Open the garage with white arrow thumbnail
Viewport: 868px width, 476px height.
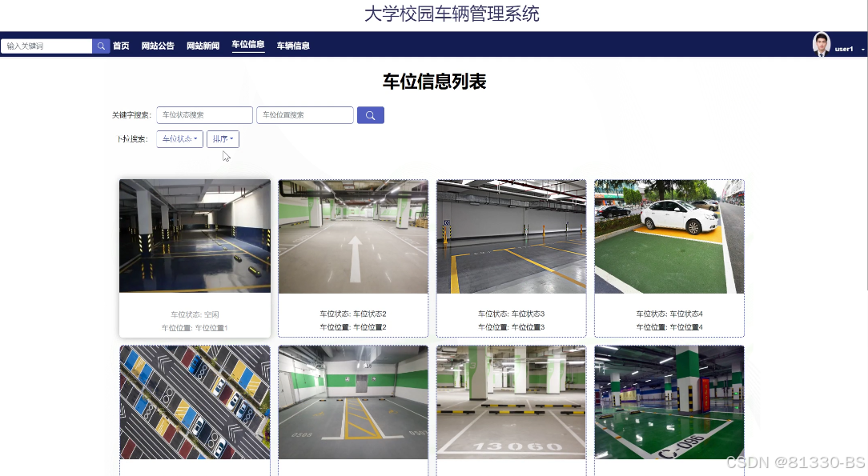coord(353,237)
